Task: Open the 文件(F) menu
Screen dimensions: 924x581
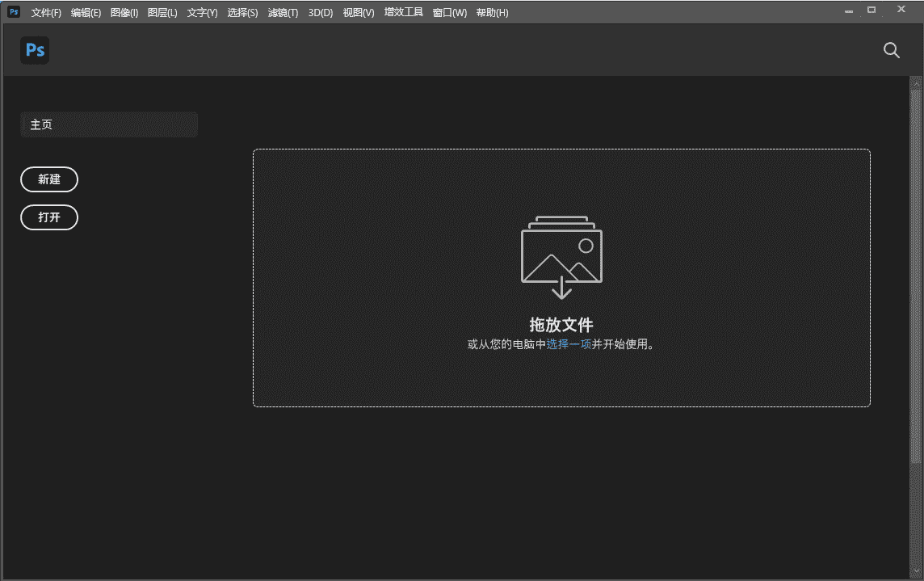Action: click(x=46, y=13)
